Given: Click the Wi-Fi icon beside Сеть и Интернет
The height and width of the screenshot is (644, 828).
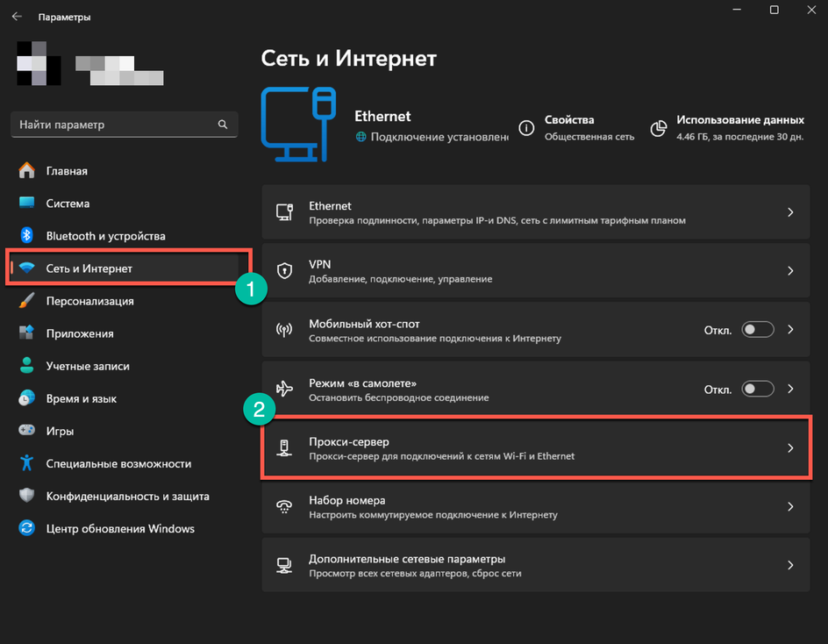Looking at the screenshot, I should pos(27,268).
